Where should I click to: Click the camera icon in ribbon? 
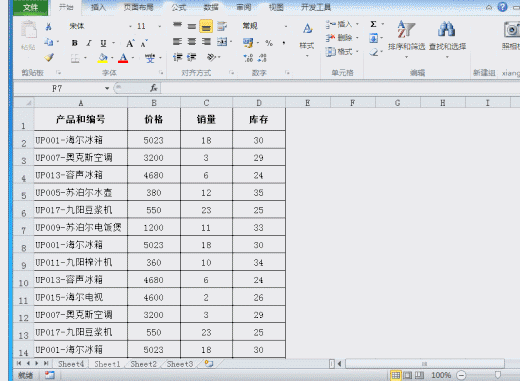(x=512, y=30)
